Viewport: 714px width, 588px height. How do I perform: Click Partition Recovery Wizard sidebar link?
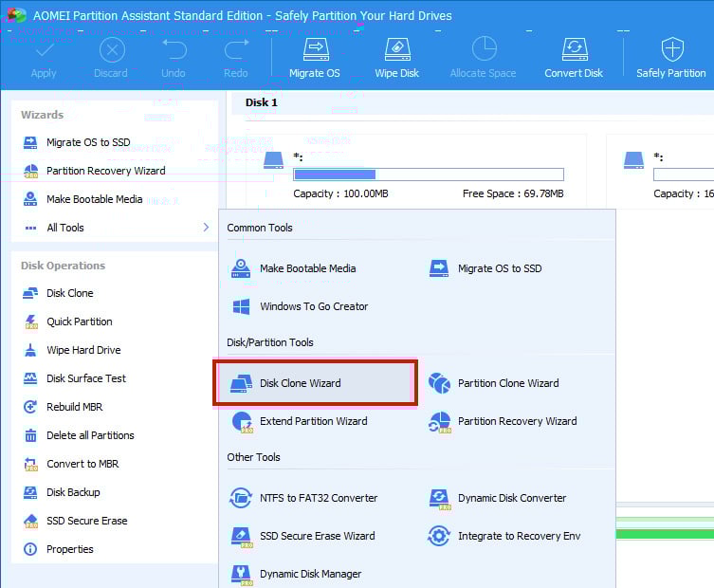(105, 171)
